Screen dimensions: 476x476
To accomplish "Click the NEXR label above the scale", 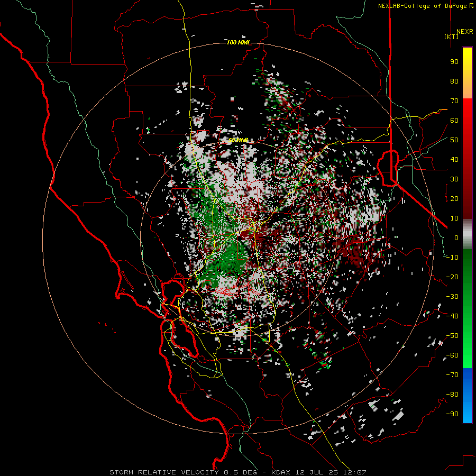I will [465, 32].
